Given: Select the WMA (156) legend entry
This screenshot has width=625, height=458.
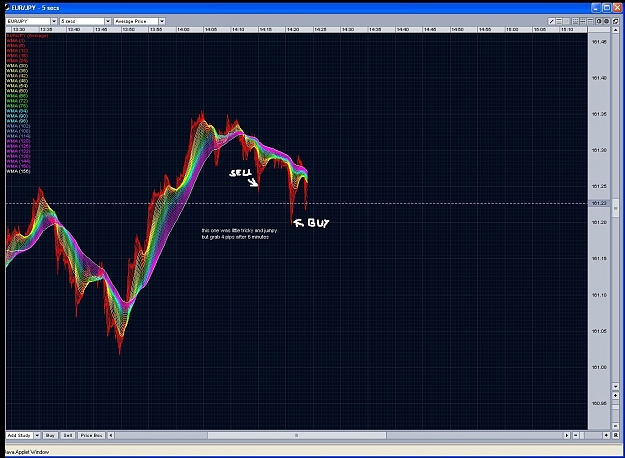Looking at the screenshot, I should 18,171.
